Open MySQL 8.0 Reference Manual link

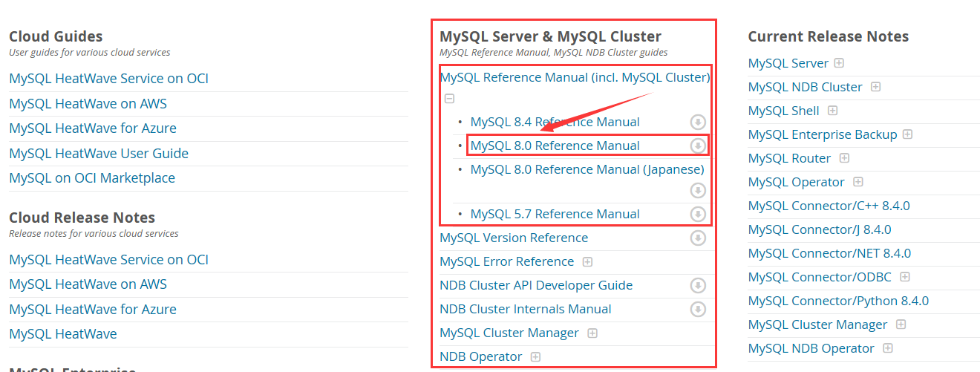tap(555, 146)
